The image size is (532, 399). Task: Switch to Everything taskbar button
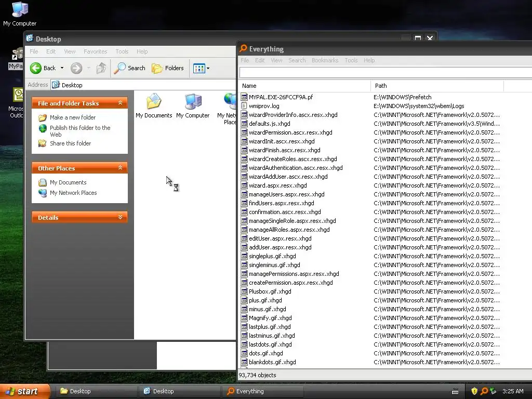(x=263, y=391)
